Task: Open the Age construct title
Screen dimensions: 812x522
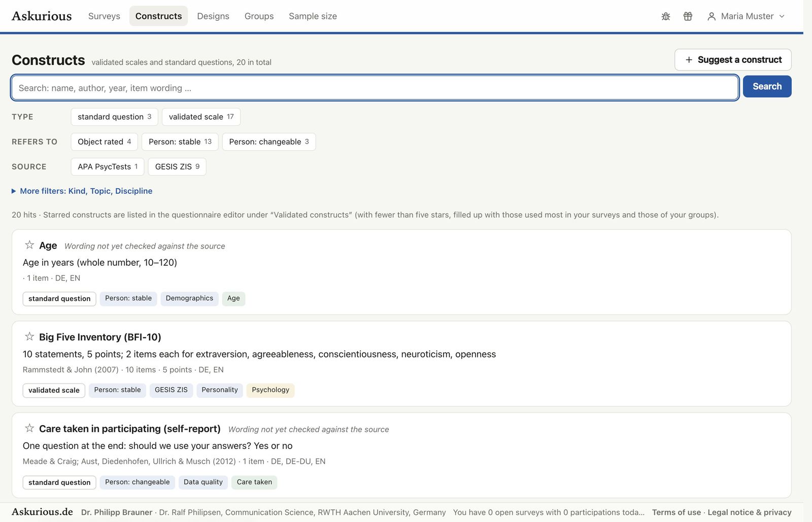Action: point(48,246)
